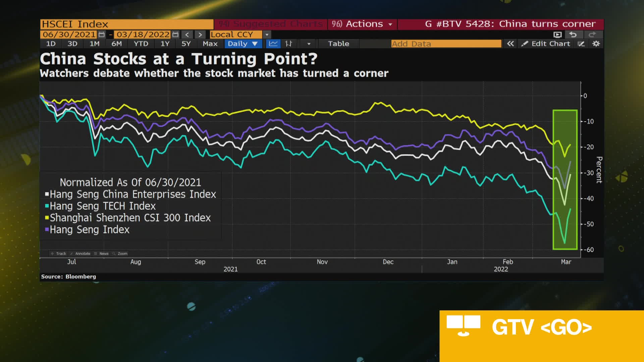Viewport: 644px width, 362px height.
Task: Click teal Hang Seng TECH legend swatch
Action: [47, 205]
